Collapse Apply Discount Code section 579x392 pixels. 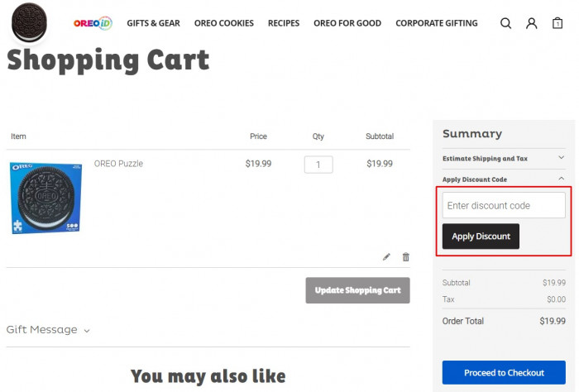(504, 179)
